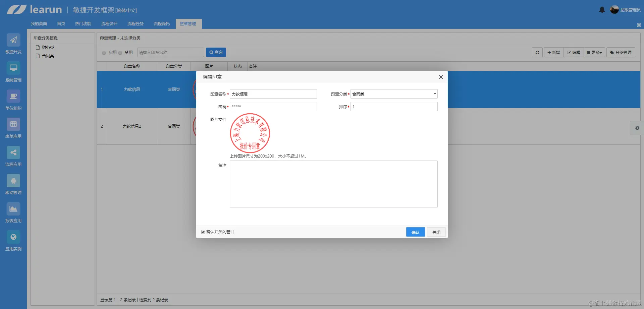Toggle 确认并关闭窗口 checkbox
Viewport: 644px width, 309px height.
[x=203, y=232]
